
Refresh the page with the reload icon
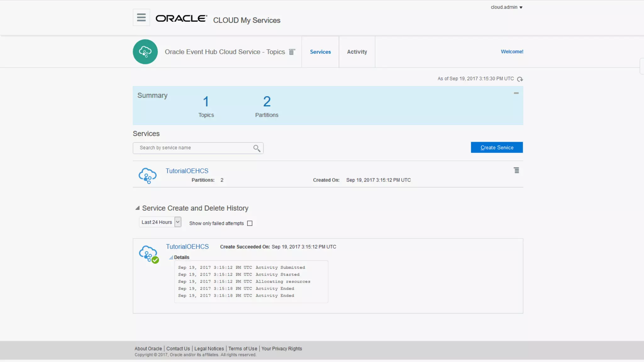[520, 79]
